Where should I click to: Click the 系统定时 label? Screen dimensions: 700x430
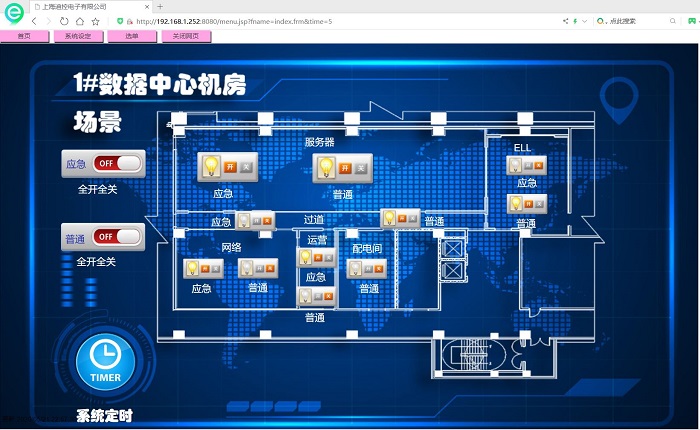coord(104,415)
